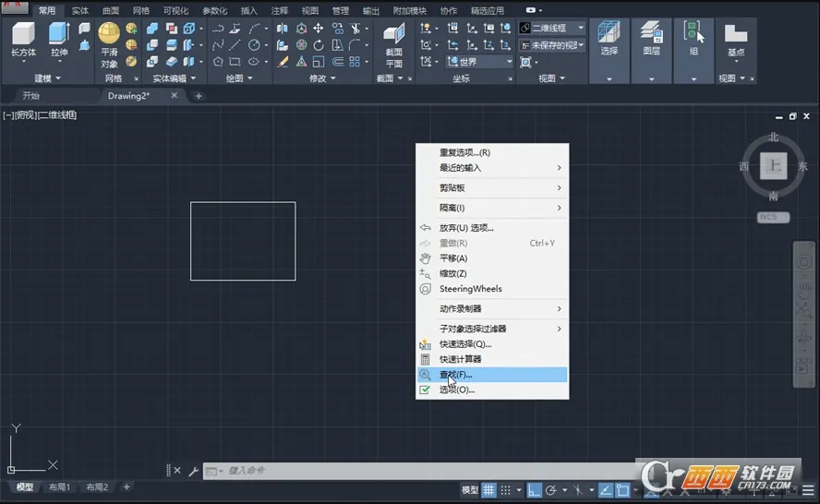This screenshot has width=820, height=504.
Task: Open the unsaved view (未保存的视图) dropdown
Action: (x=552, y=45)
